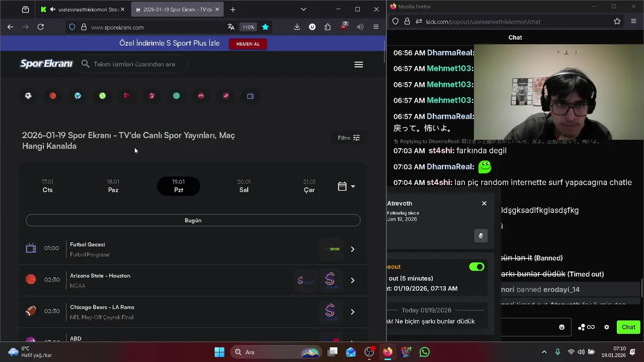Click S Sport Plus logo in Chicago Bears row

pyautogui.click(x=331, y=312)
